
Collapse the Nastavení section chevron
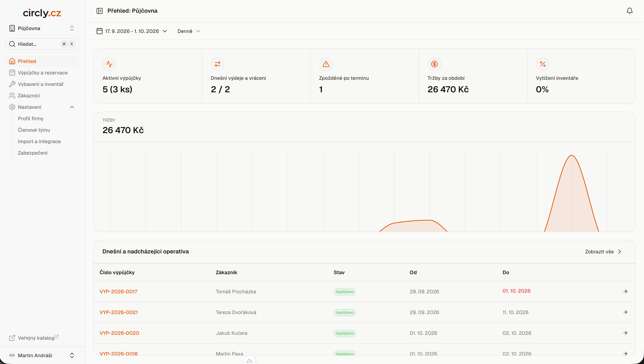coord(72,107)
